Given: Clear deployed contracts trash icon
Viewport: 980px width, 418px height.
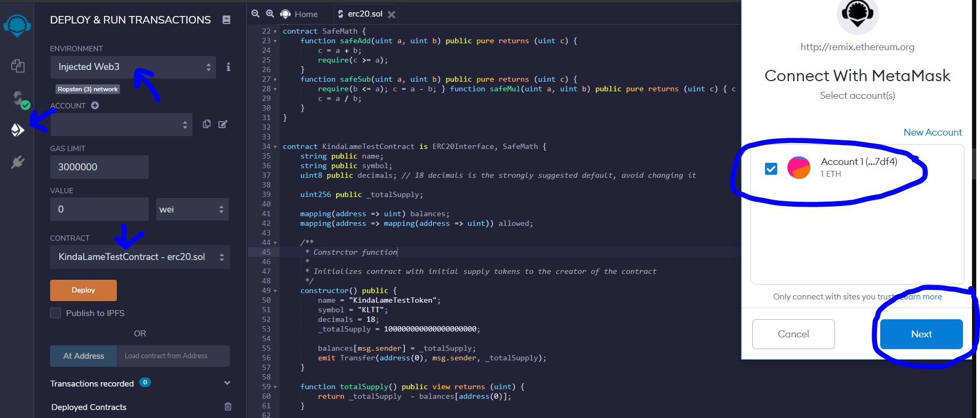Looking at the screenshot, I should click(228, 406).
